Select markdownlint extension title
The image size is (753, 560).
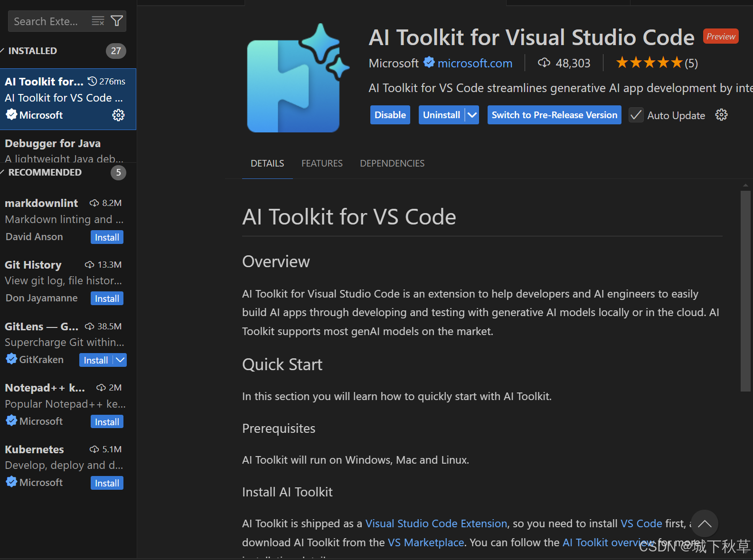tap(41, 203)
